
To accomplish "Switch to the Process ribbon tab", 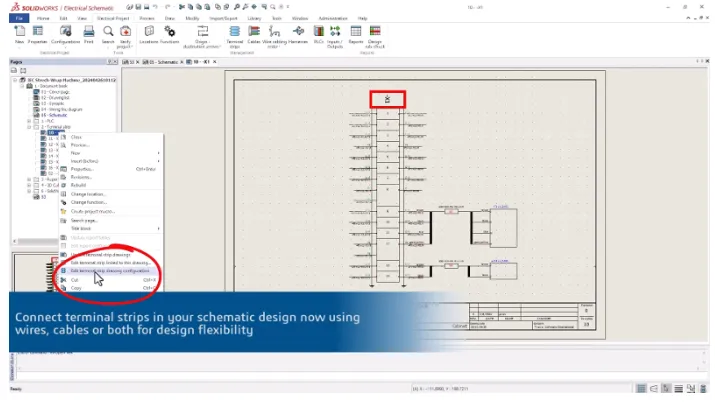I will (147, 18).
